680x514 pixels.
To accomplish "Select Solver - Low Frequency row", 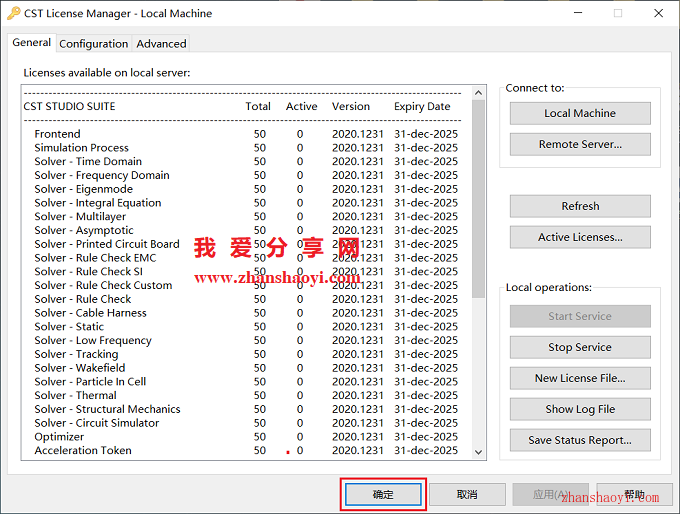I will (246, 340).
